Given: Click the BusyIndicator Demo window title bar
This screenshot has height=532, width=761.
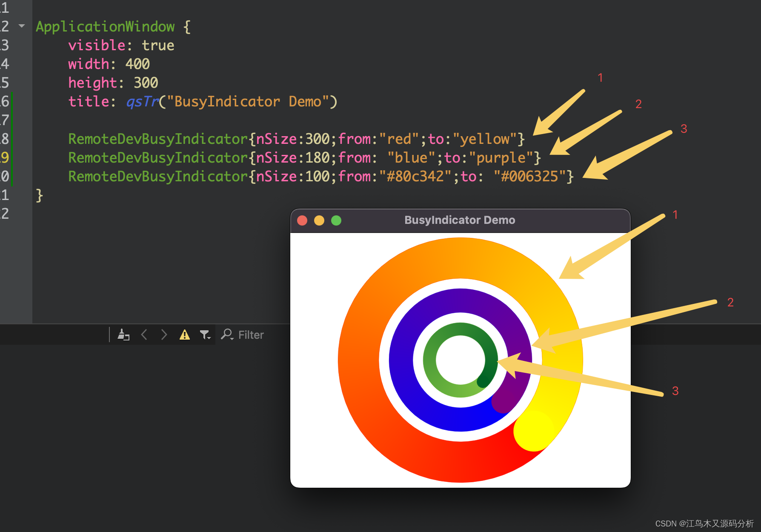Looking at the screenshot, I should click(459, 220).
